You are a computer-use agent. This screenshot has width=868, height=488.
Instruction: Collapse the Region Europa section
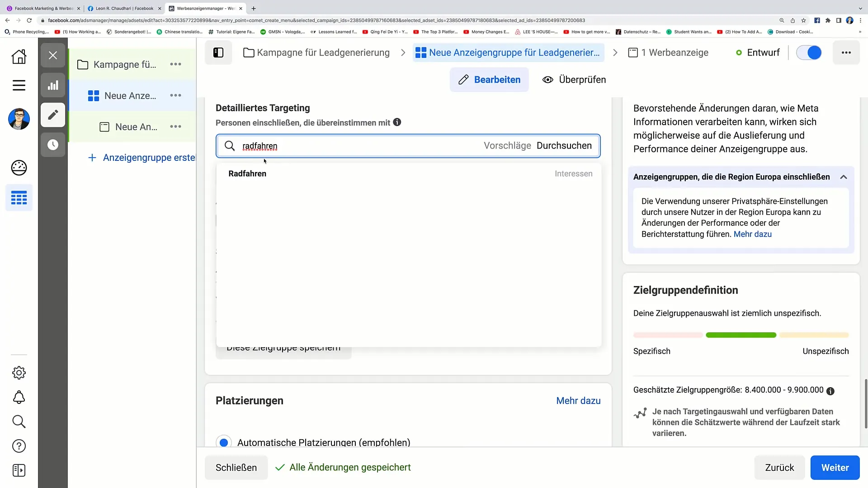click(843, 177)
